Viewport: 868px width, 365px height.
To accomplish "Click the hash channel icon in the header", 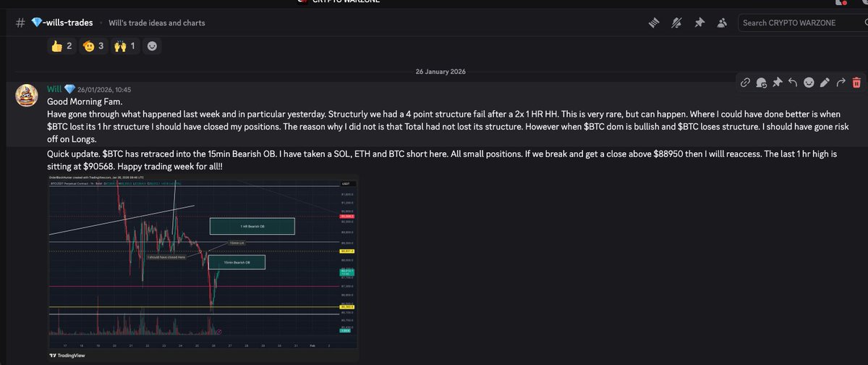I will 21,22.
